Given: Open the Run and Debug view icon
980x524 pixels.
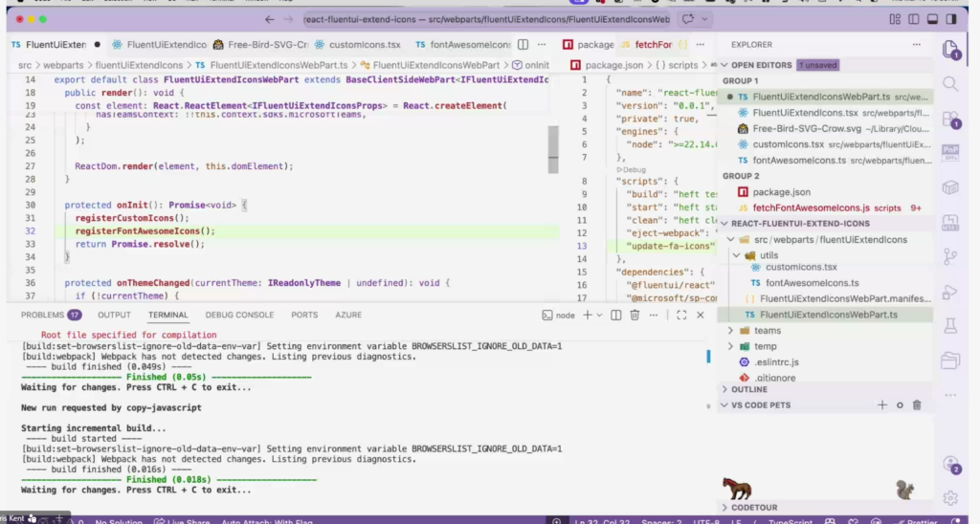Looking at the screenshot, I should tap(950, 291).
